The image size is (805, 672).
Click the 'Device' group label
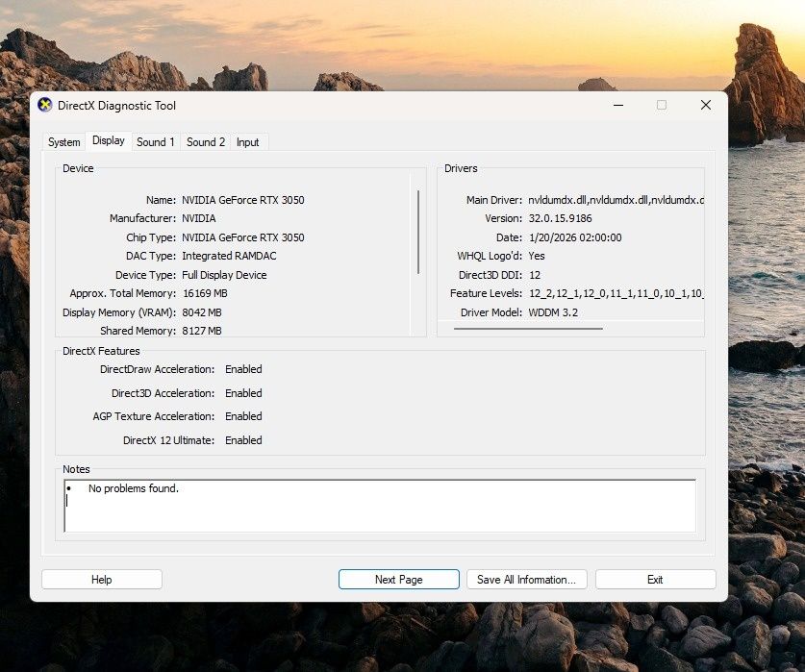(78, 168)
